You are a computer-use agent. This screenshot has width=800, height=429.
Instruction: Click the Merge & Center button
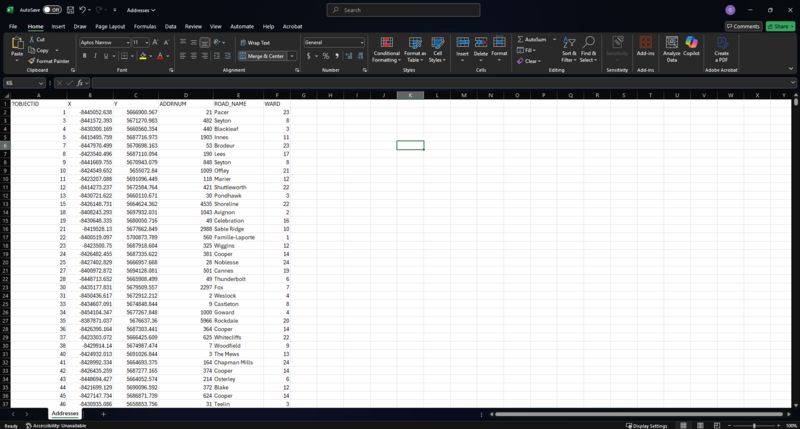pos(262,56)
